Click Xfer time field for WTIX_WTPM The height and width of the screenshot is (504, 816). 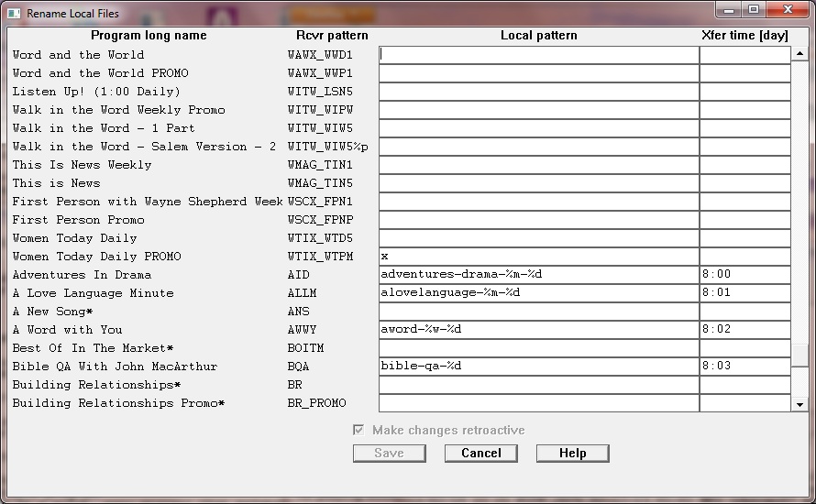click(745, 257)
